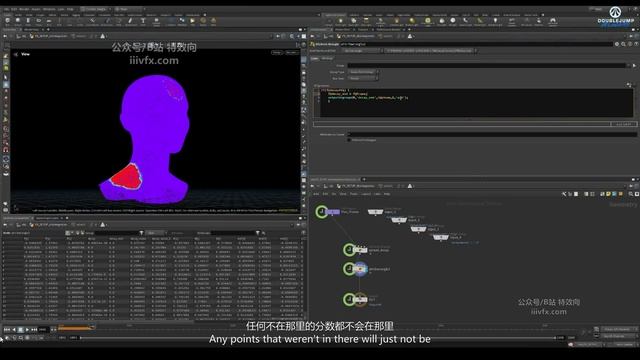Click the Attributes to Create input field
640x360 pixels.
point(492,134)
